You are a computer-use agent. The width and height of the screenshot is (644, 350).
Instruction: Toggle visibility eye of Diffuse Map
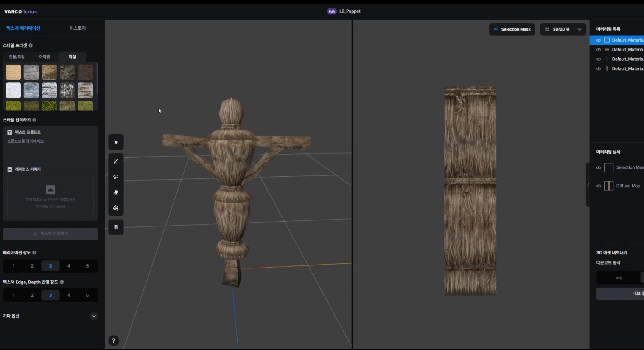click(599, 186)
